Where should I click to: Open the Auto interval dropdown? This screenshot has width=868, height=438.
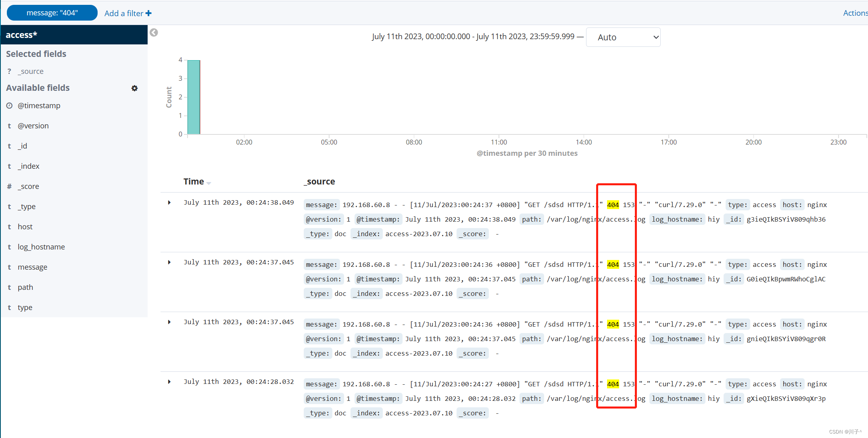pyautogui.click(x=623, y=37)
